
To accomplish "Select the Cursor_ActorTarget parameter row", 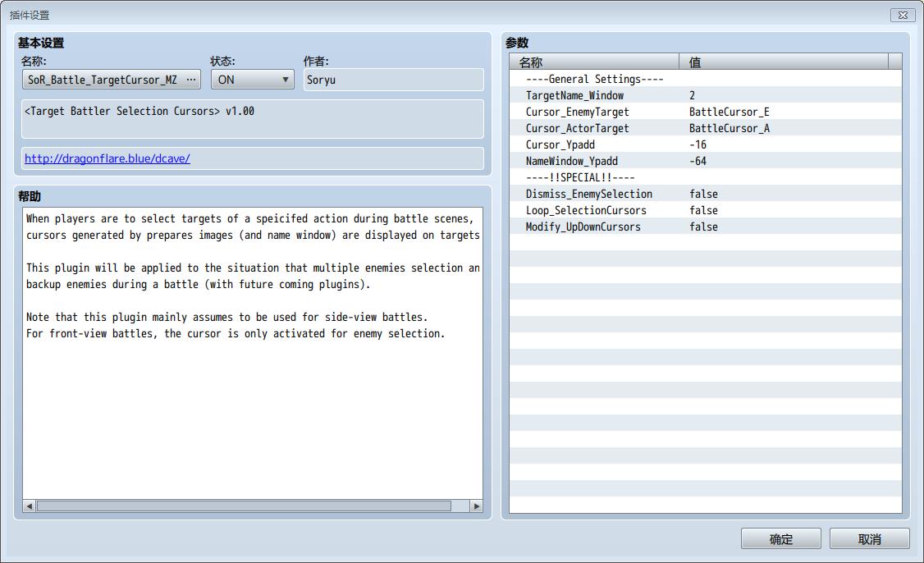I will click(706, 129).
